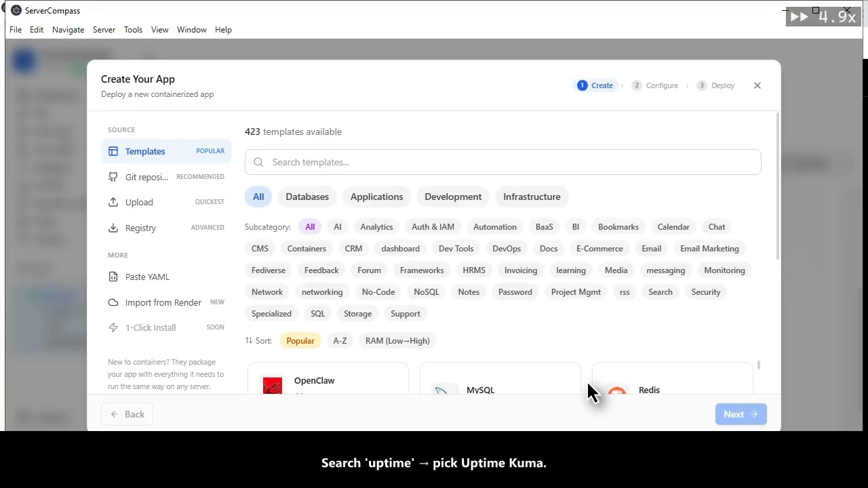This screenshot has width=868, height=488.
Task: Open the Tools menu
Action: click(x=133, y=30)
